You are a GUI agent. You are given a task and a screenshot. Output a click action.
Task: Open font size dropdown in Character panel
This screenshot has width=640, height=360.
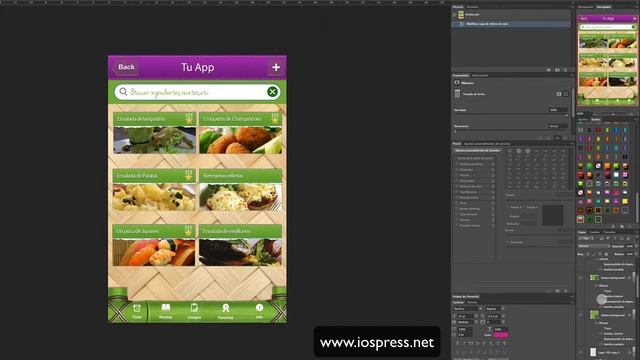[476, 316]
